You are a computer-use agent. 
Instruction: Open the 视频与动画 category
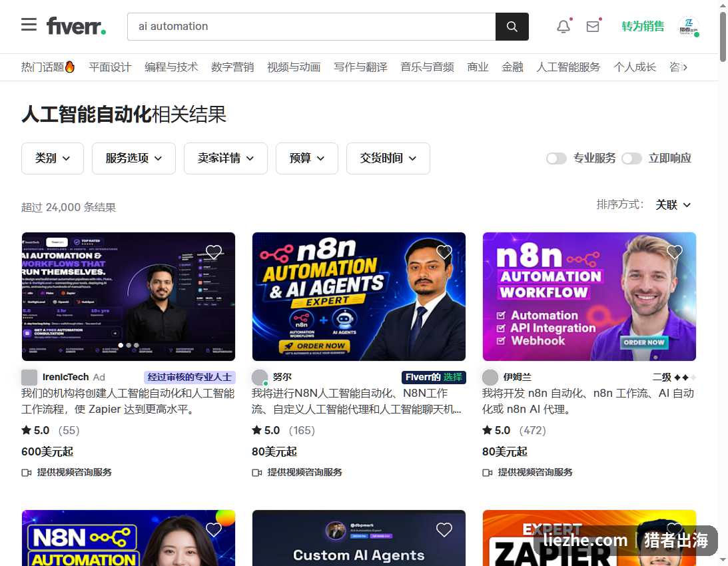294,67
